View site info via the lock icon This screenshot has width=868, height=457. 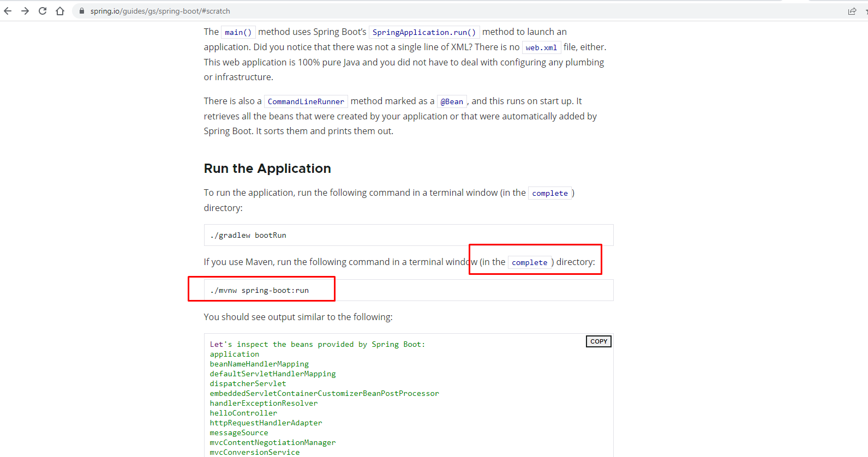[x=82, y=11]
